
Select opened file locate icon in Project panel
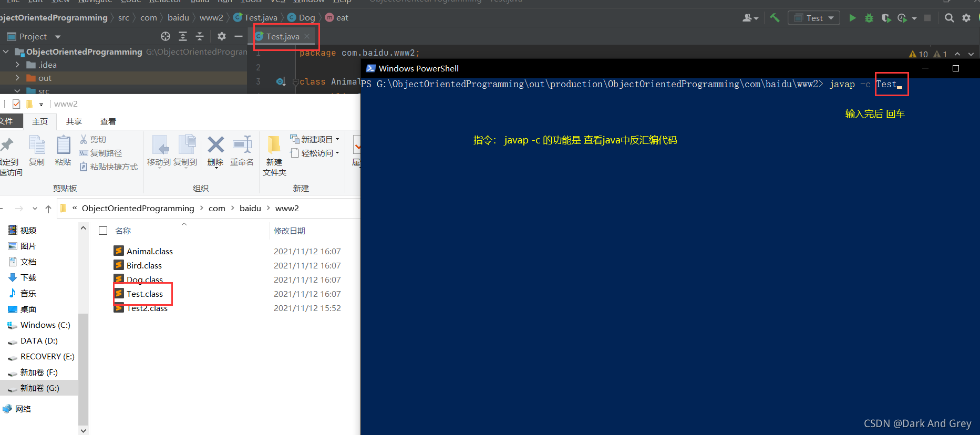pyautogui.click(x=166, y=36)
